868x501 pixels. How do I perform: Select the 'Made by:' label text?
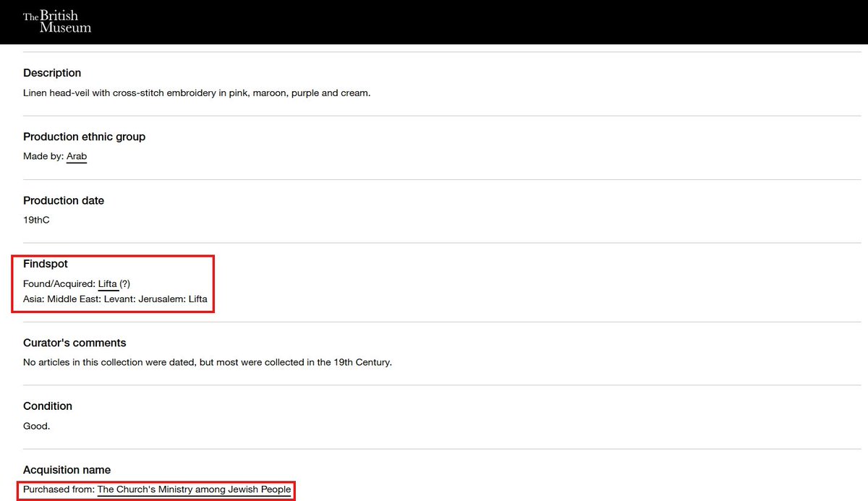[x=43, y=156]
